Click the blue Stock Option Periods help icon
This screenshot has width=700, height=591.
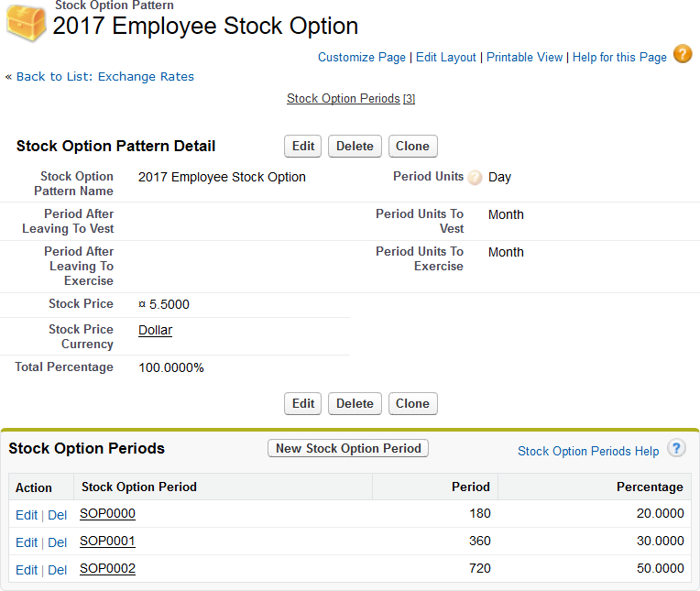pyautogui.click(x=676, y=448)
